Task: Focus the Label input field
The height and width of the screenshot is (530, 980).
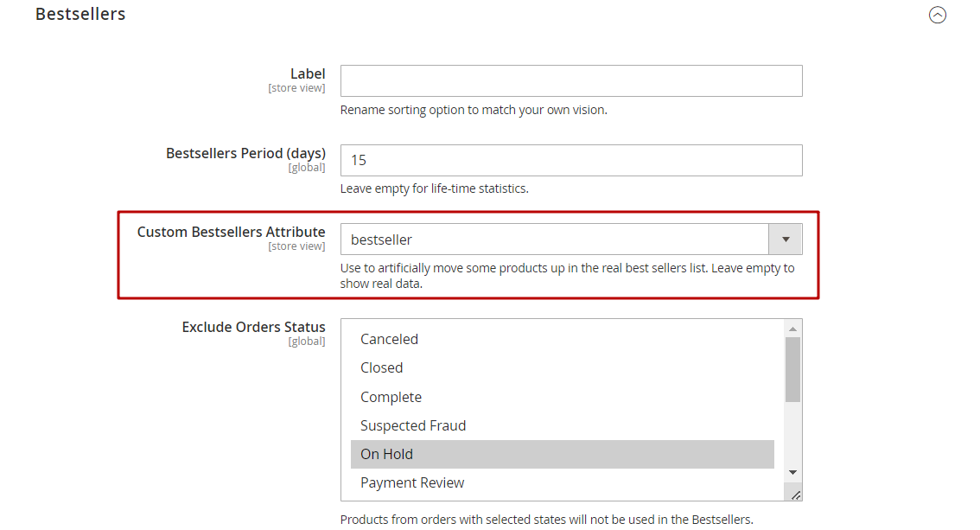Action: click(x=571, y=80)
